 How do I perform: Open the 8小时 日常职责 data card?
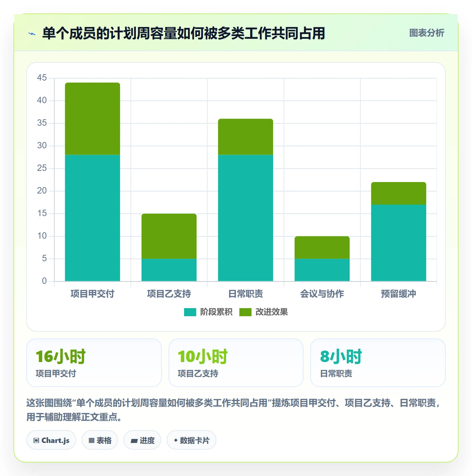[378, 363]
